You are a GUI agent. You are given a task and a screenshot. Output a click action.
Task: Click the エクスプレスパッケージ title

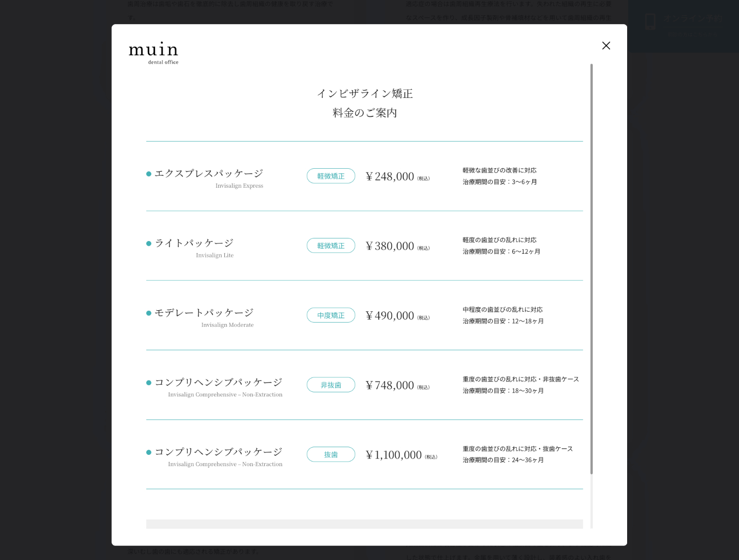(x=209, y=173)
